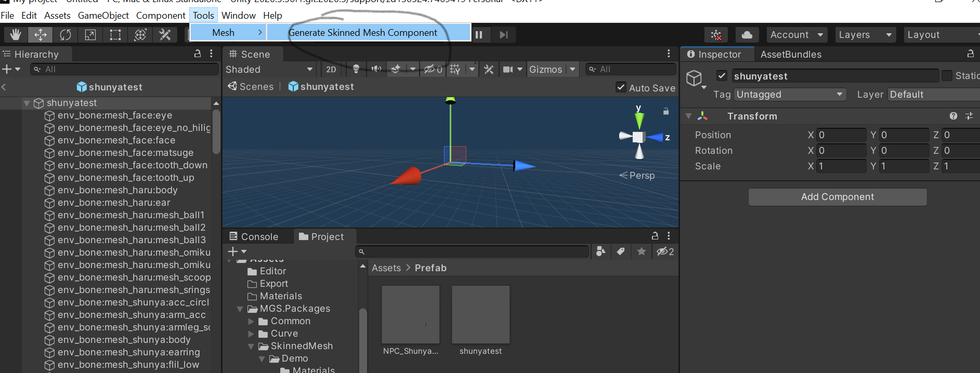The image size is (980, 373).
Task: Open Account dropdown
Action: click(797, 35)
